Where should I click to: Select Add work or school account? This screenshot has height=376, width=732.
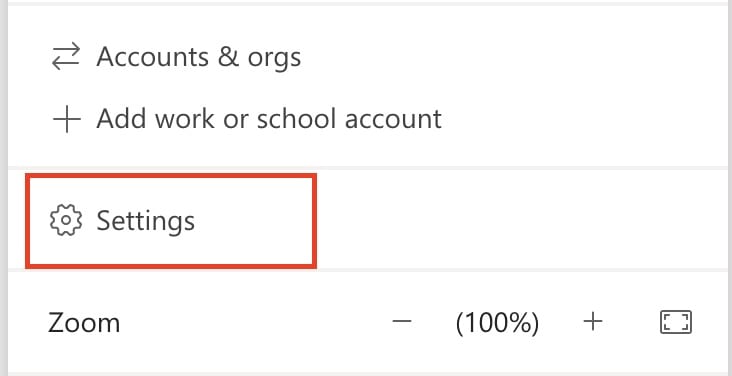tap(246, 119)
